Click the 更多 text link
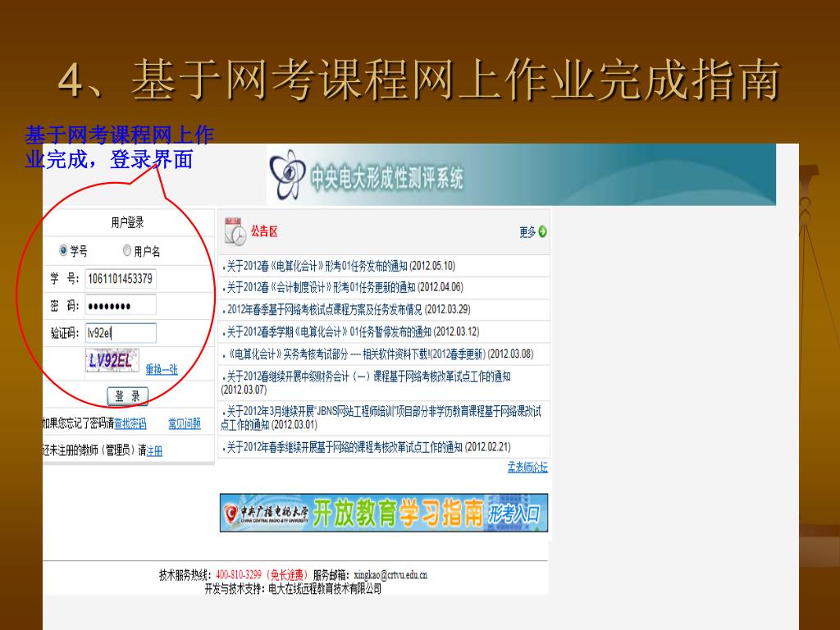 pos(527,232)
